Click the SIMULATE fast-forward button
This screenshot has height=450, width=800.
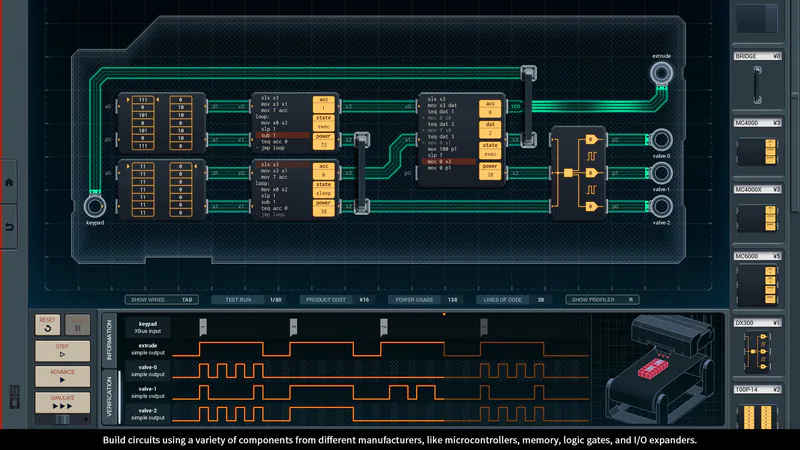(x=62, y=402)
